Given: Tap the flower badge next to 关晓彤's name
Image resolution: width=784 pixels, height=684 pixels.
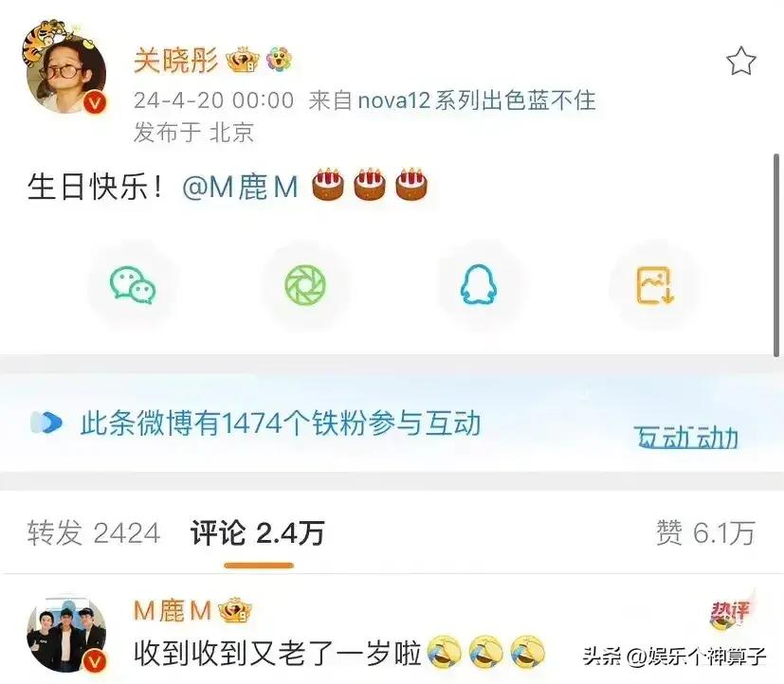Looking at the screenshot, I should point(279,60).
